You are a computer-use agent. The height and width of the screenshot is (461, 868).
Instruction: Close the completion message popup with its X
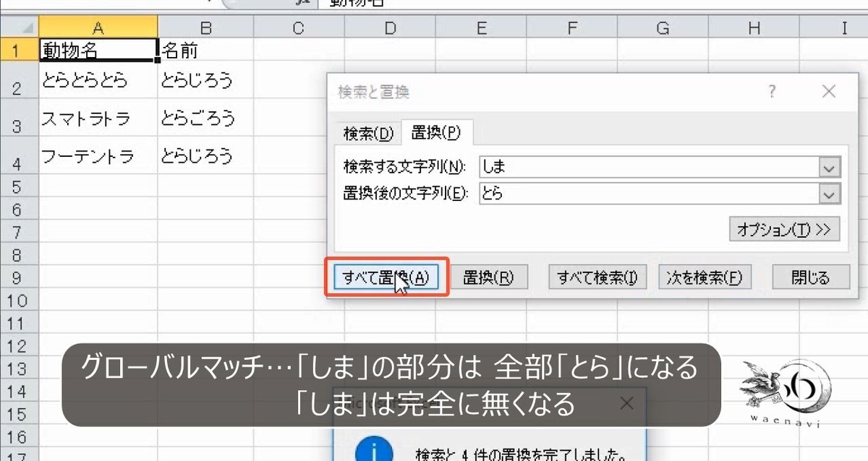(x=626, y=404)
